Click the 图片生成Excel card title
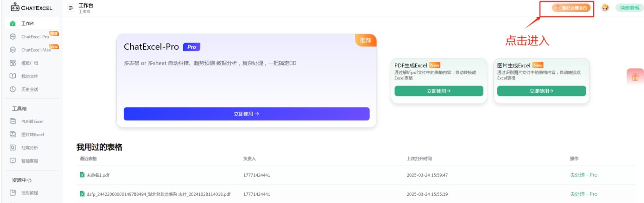Screen dimensions: 644x203 click(x=514, y=65)
